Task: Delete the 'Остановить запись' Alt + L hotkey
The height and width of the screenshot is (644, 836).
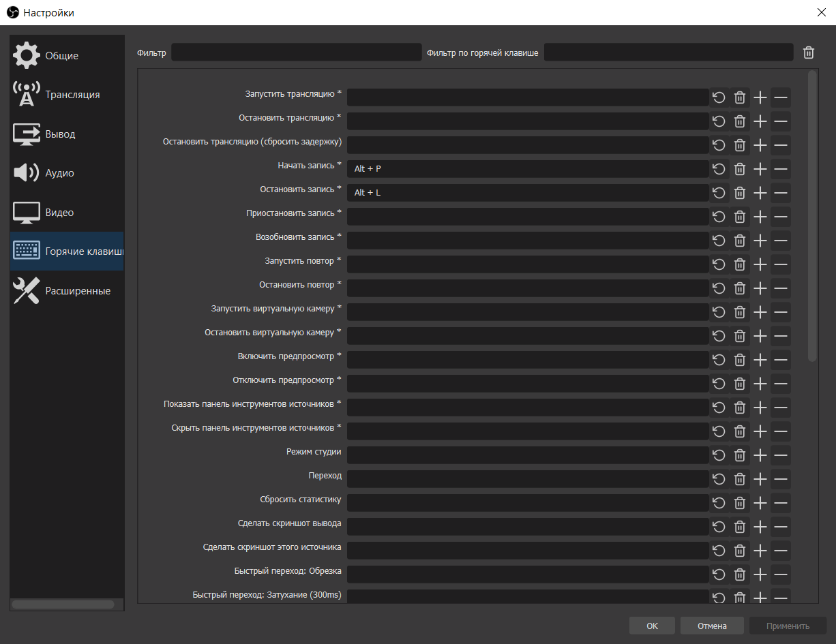Action: click(x=739, y=193)
